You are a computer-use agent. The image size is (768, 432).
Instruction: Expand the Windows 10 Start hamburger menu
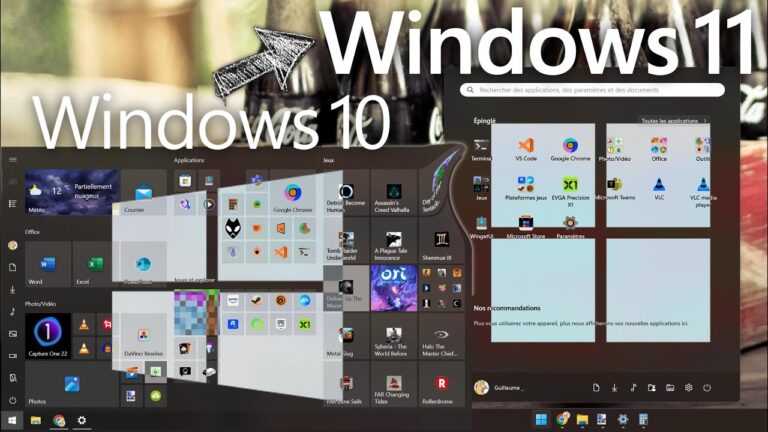click(13, 160)
